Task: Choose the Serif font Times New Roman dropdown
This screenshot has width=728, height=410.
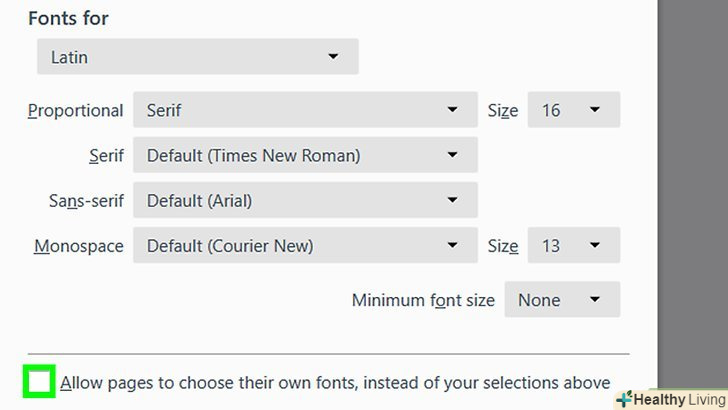Action: (x=305, y=155)
